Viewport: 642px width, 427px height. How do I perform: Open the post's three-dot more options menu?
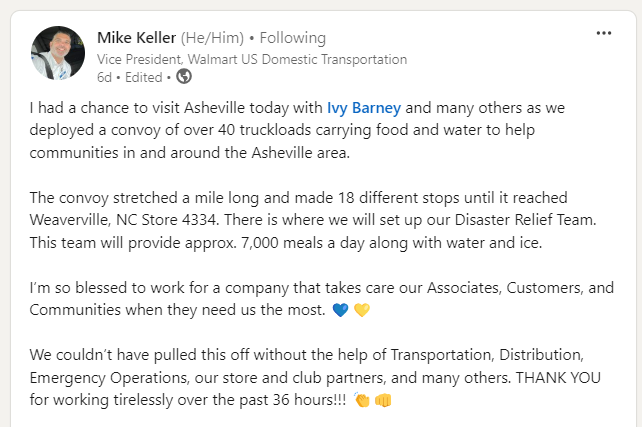603,33
